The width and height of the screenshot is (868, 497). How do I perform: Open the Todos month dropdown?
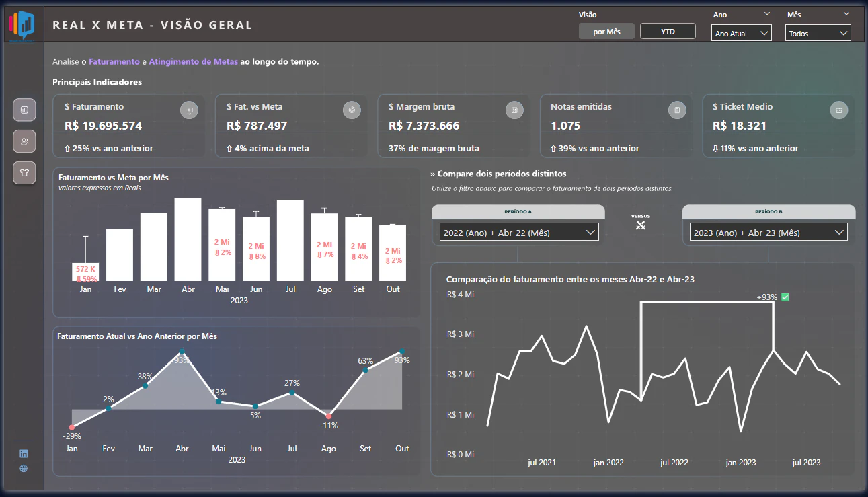click(x=818, y=33)
